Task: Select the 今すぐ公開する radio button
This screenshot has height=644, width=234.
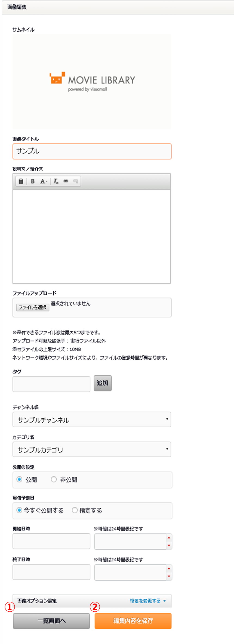Action: (19, 510)
